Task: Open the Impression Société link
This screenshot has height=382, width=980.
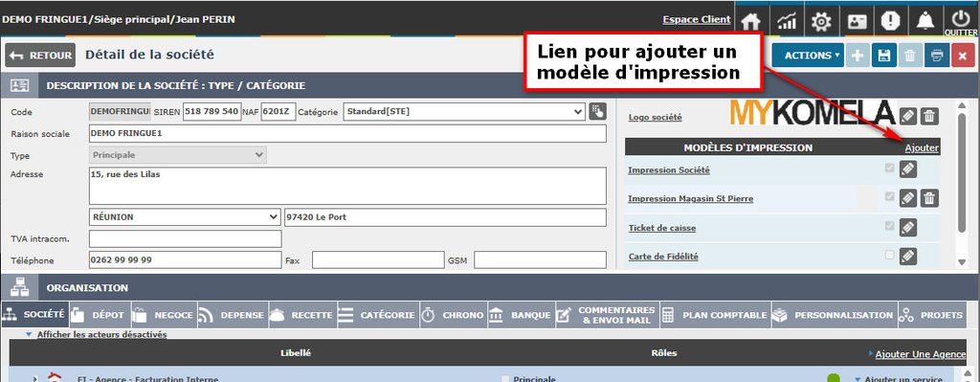Action: 669,170
